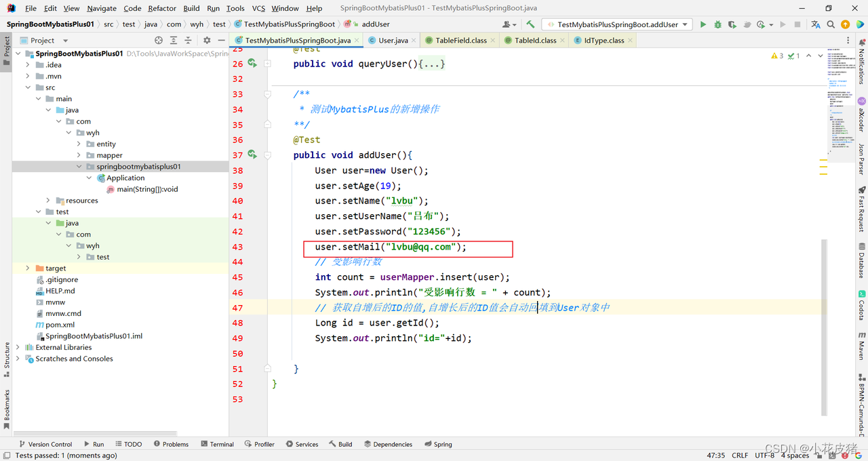Expand the .idea folder
The image size is (868, 461).
[28, 65]
